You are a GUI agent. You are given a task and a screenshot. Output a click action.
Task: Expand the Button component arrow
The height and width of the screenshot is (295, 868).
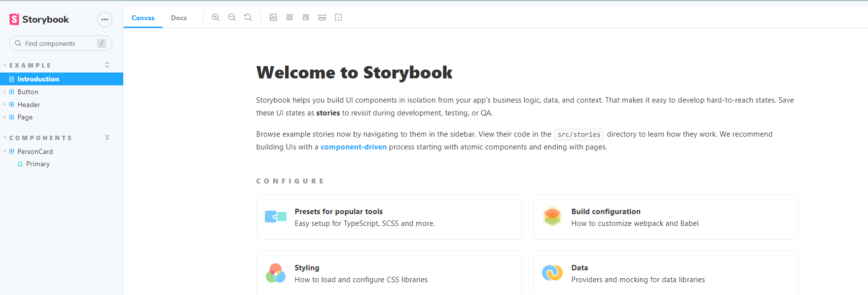click(5, 92)
